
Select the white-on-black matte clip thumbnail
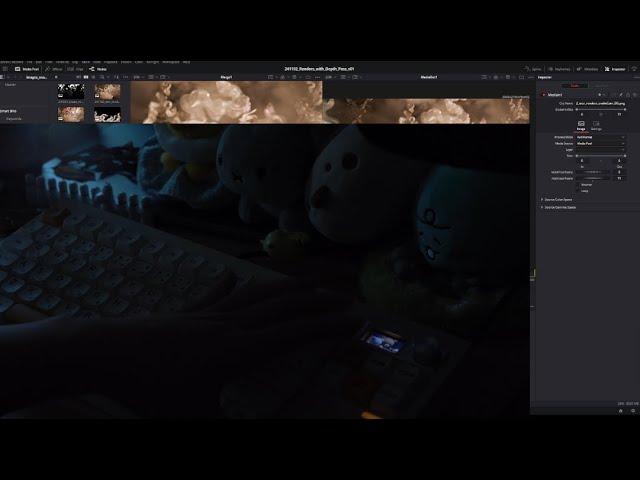[107, 114]
